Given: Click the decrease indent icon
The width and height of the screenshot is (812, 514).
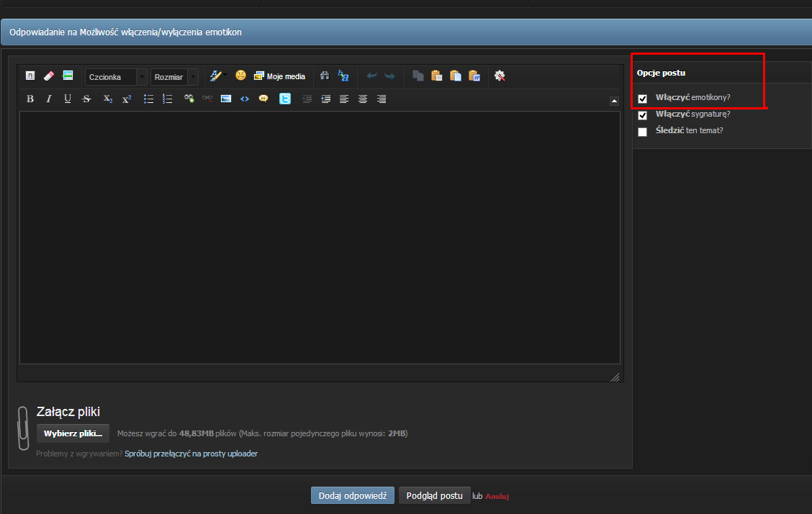Looking at the screenshot, I should [307, 99].
